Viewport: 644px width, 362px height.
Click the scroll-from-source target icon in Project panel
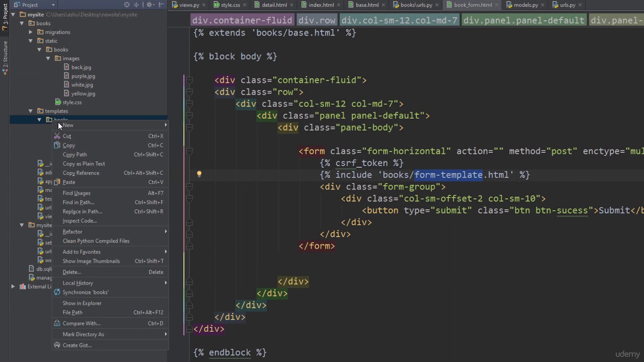click(x=127, y=5)
